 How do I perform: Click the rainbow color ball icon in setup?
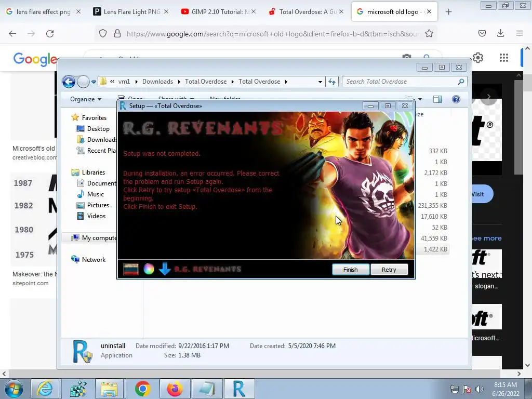[x=149, y=269]
